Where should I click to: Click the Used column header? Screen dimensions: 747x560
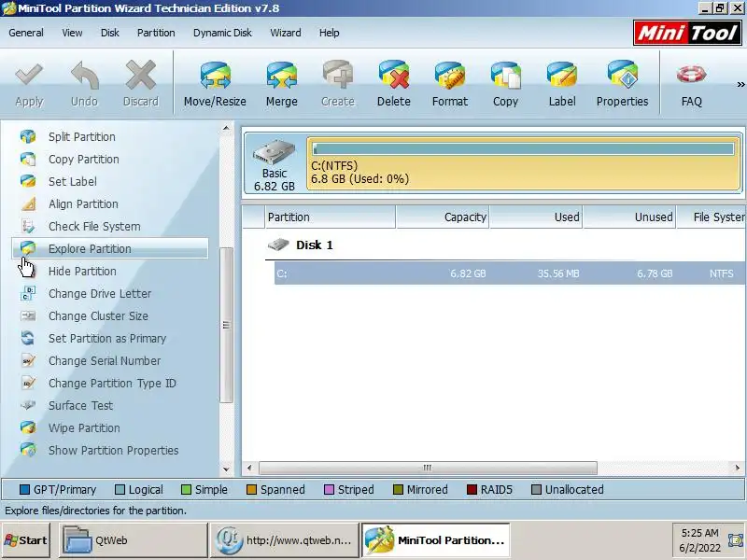pos(536,217)
